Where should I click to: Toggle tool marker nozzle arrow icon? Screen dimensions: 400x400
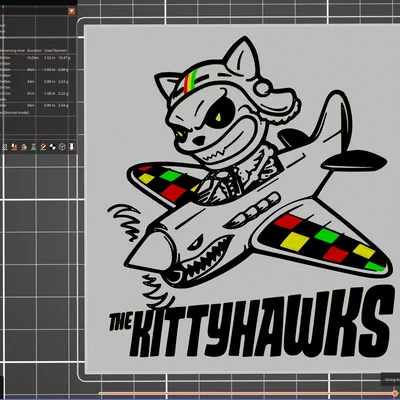[x=71, y=147]
